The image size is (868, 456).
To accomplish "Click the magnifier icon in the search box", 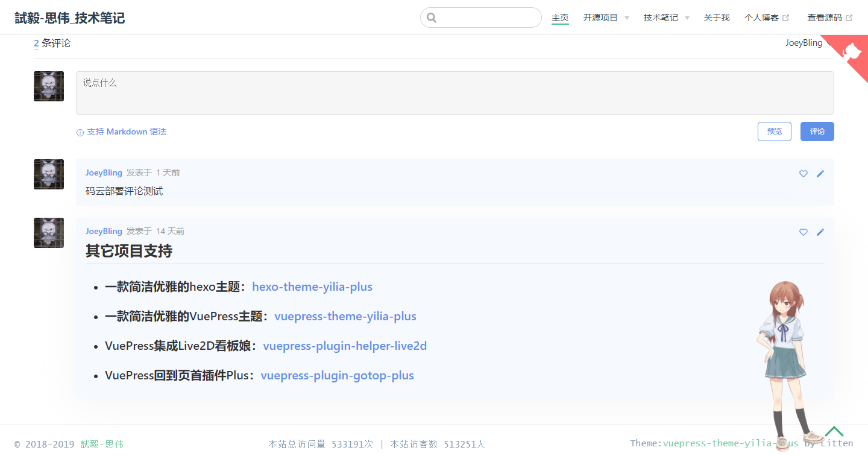I will 432,18.
